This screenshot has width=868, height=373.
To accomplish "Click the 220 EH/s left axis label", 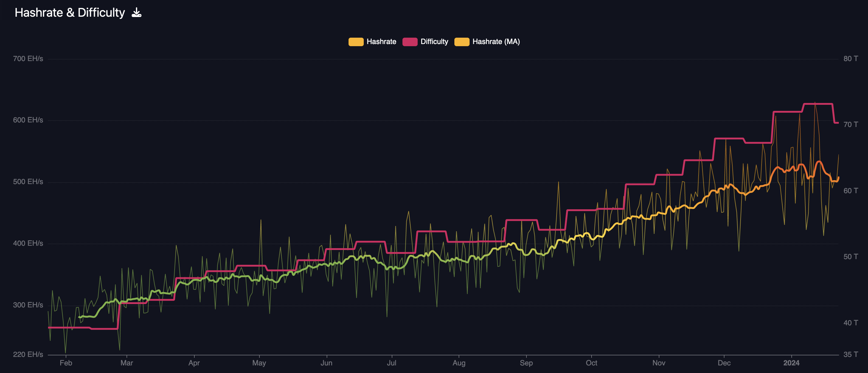I will pyautogui.click(x=28, y=354).
